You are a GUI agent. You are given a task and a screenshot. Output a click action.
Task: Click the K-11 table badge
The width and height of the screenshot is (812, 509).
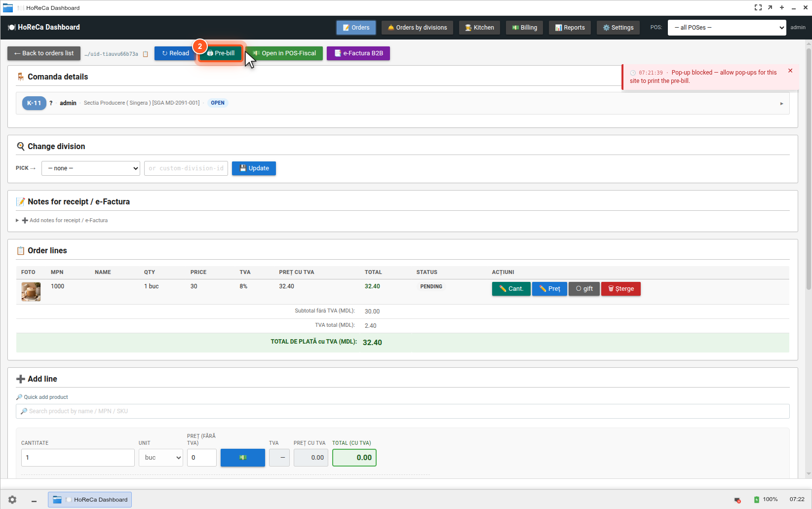point(34,103)
